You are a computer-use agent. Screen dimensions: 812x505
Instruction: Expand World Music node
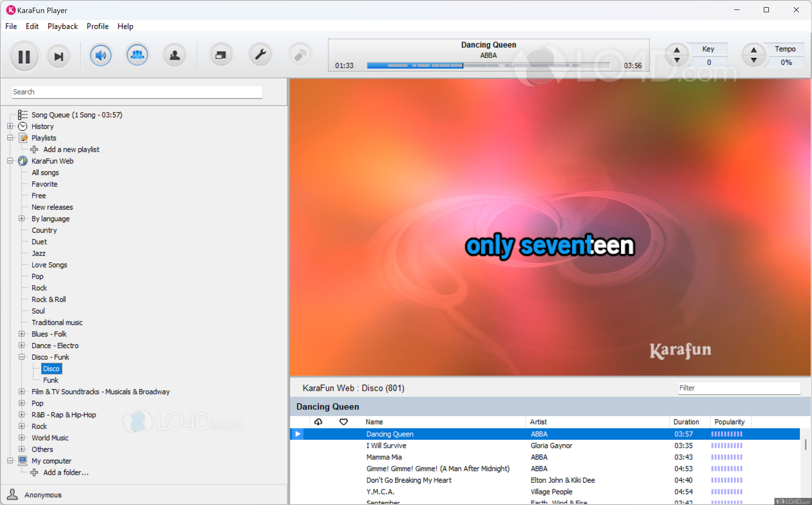(x=22, y=438)
